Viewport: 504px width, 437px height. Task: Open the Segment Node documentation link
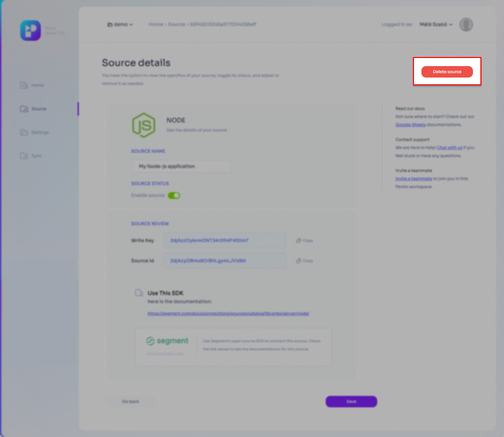click(x=228, y=314)
